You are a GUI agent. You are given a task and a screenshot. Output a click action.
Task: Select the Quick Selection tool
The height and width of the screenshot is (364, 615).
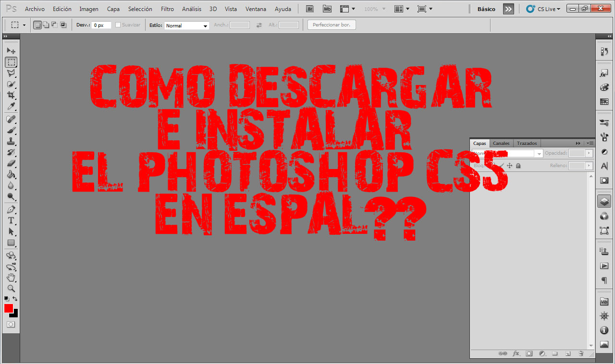11,84
